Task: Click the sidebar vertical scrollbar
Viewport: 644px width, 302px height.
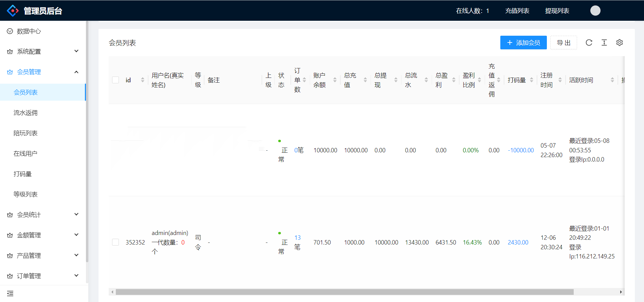Action: click(x=87, y=141)
